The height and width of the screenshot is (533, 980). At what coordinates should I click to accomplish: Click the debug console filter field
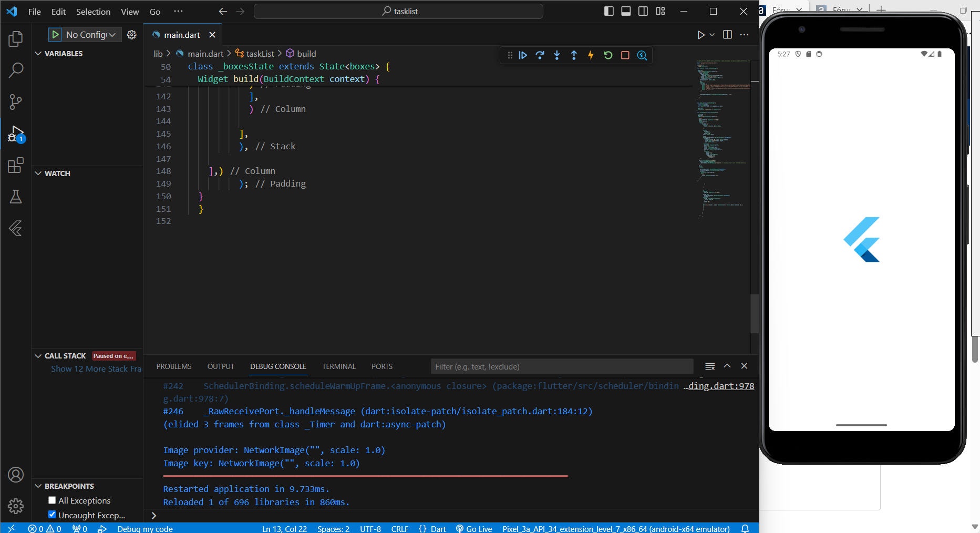pos(562,366)
